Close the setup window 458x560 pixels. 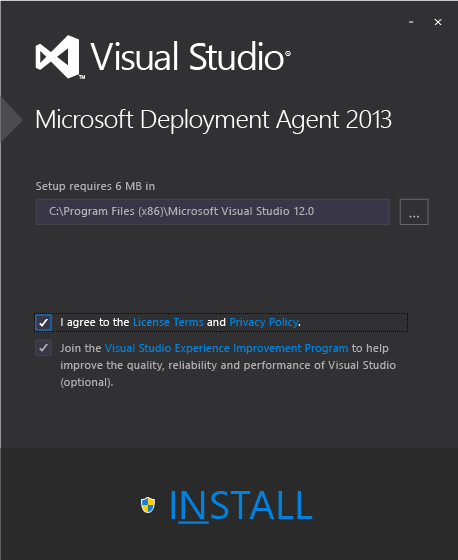click(438, 22)
